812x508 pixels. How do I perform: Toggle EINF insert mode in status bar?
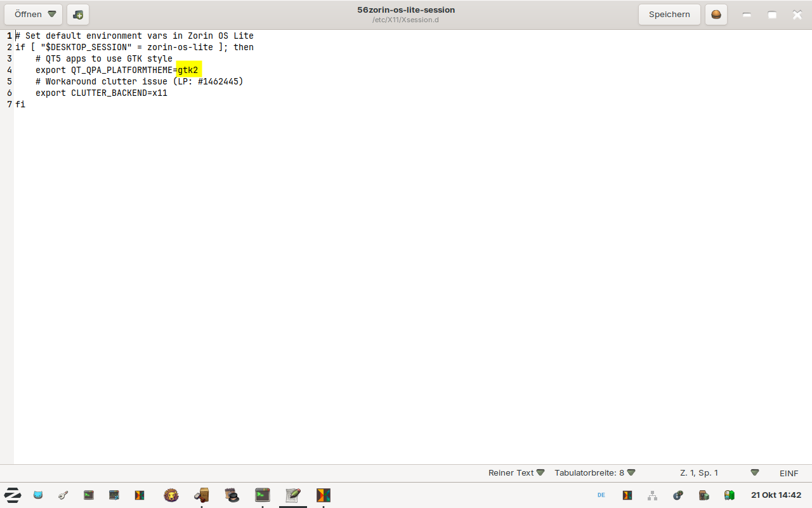click(789, 473)
